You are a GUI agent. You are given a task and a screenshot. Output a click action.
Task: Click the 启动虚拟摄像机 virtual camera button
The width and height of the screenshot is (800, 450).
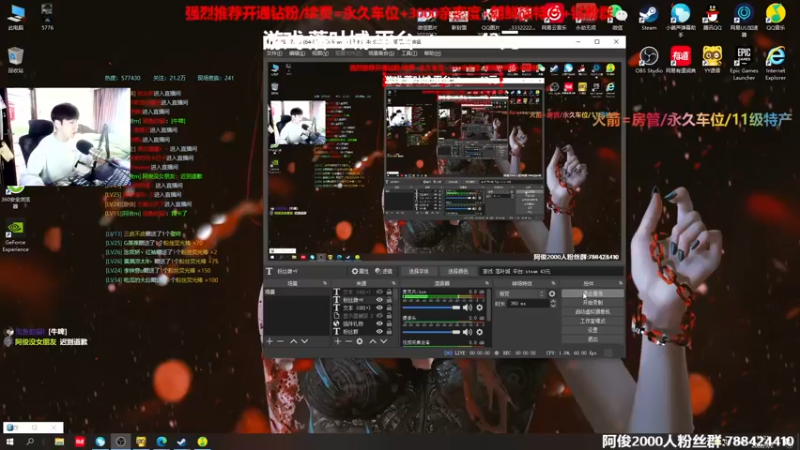tap(592, 312)
